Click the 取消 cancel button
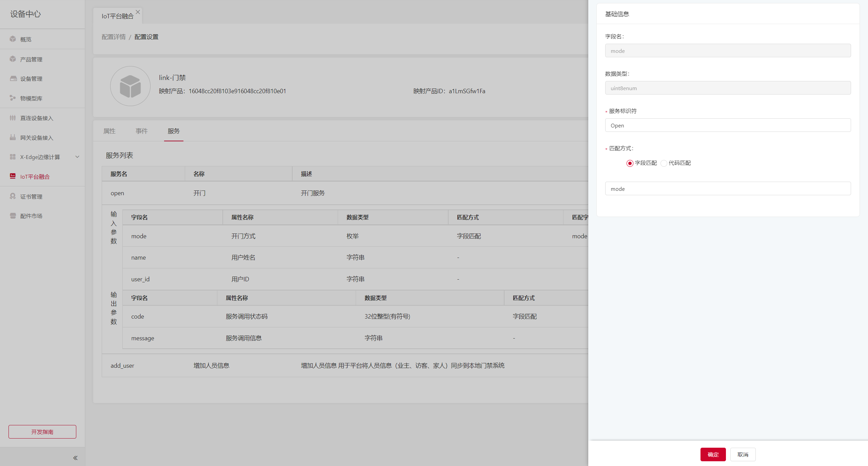The height and width of the screenshot is (466, 868). pyautogui.click(x=743, y=454)
